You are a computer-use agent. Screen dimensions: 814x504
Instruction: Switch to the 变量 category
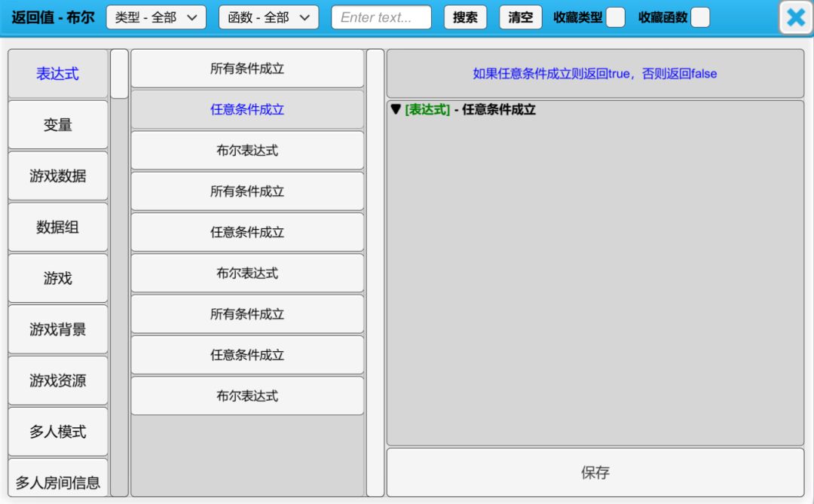point(58,125)
